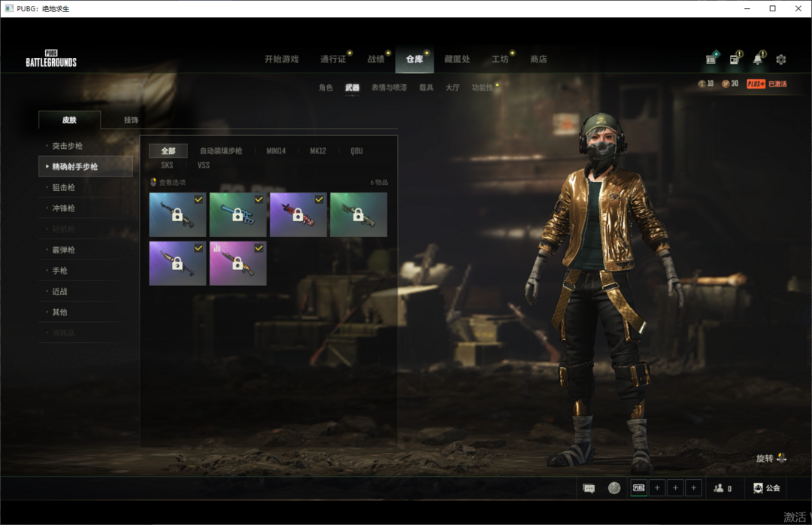Select the 狙击枪 category
This screenshot has width=812, height=525.
click(86, 187)
